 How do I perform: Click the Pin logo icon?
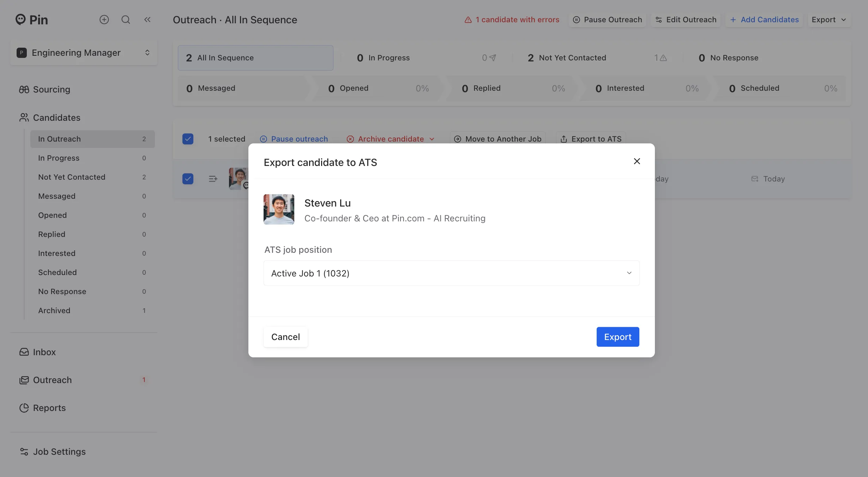pyautogui.click(x=20, y=19)
